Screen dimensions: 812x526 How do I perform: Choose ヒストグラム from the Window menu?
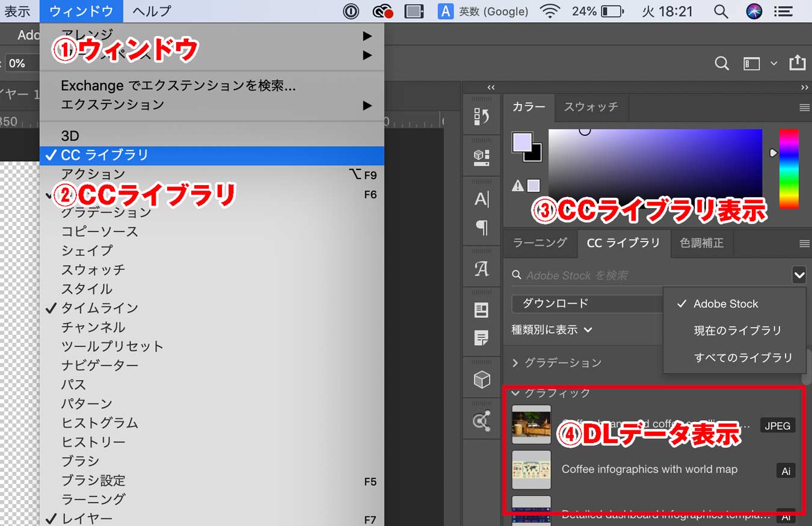(x=212, y=423)
